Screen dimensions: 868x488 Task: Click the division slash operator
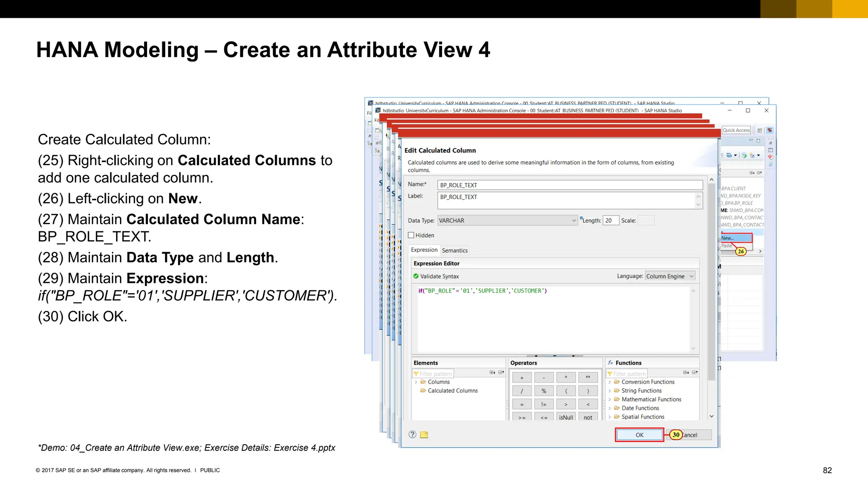[522, 391]
